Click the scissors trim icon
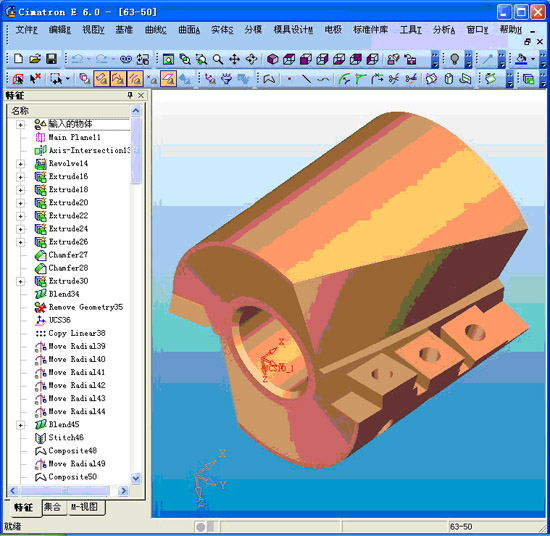 pos(394,79)
